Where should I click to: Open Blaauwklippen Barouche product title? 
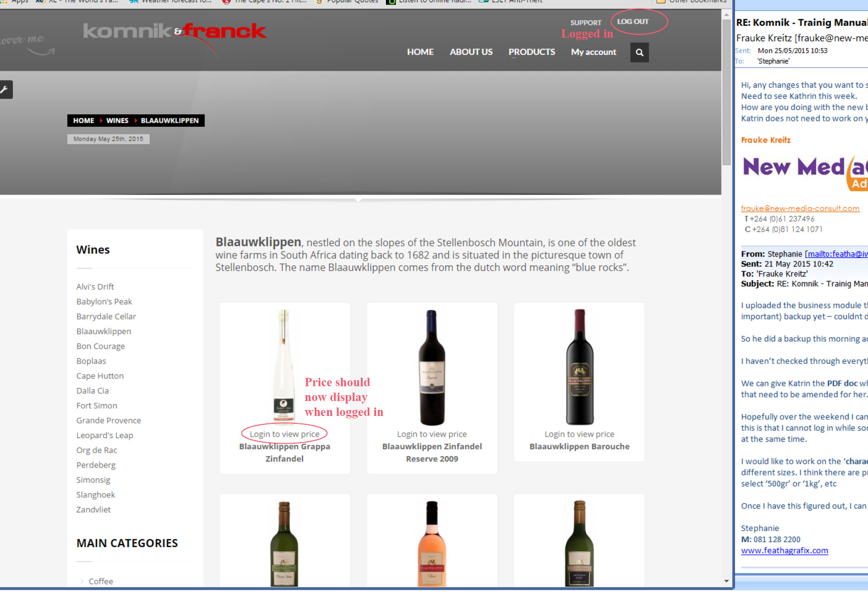click(579, 447)
